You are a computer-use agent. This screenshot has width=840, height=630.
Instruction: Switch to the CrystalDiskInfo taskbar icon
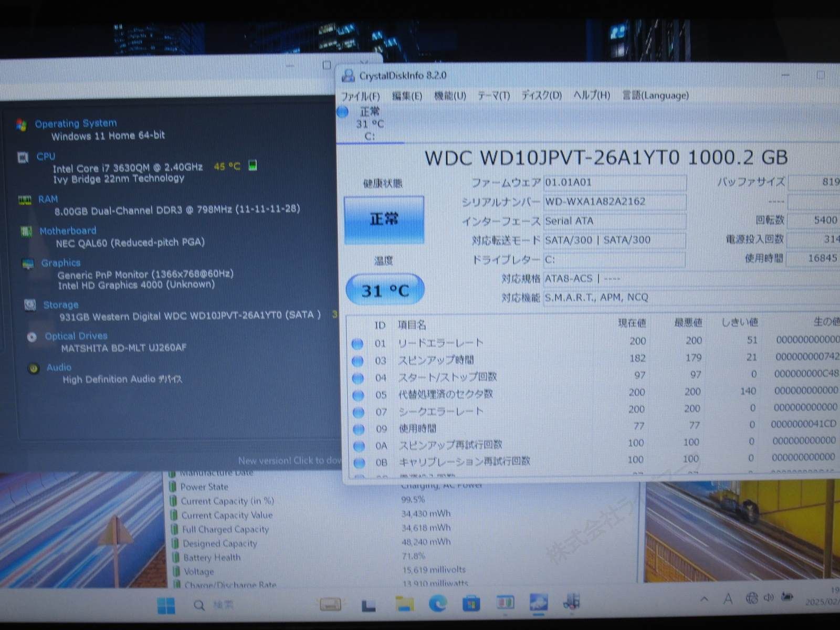tap(538, 603)
